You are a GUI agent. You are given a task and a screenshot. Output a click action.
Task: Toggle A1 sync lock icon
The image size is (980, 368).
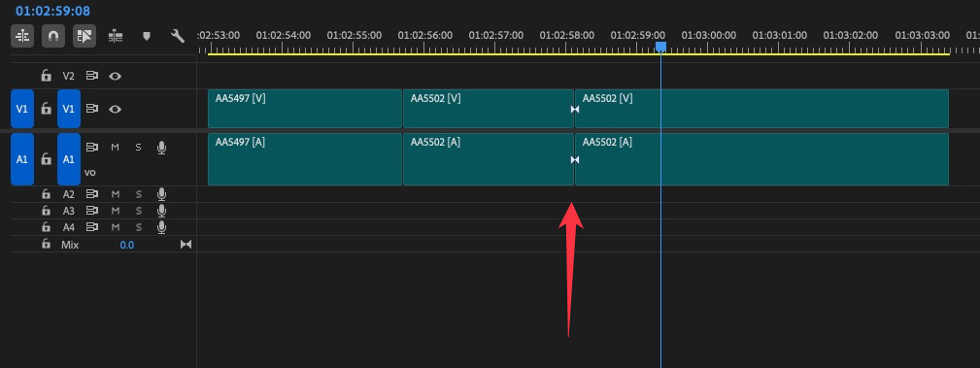coord(92,148)
